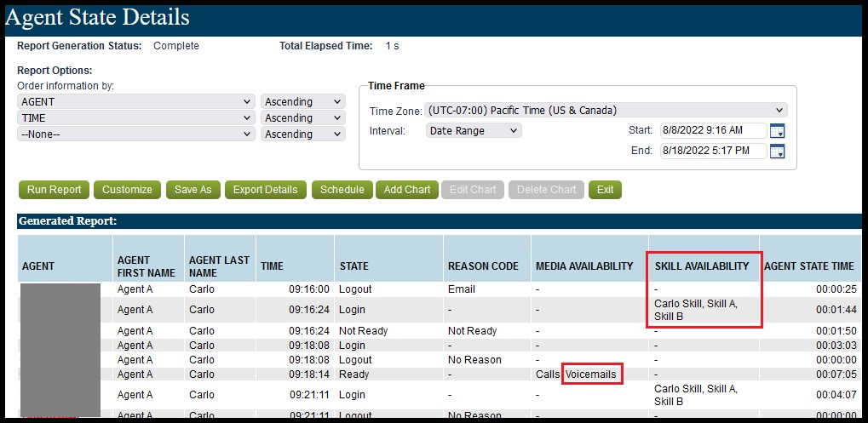Viewport: 868px width, 423px height.
Task: Click the AGENT FIRST NAME column header
Action: pyautogui.click(x=148, y=258)
